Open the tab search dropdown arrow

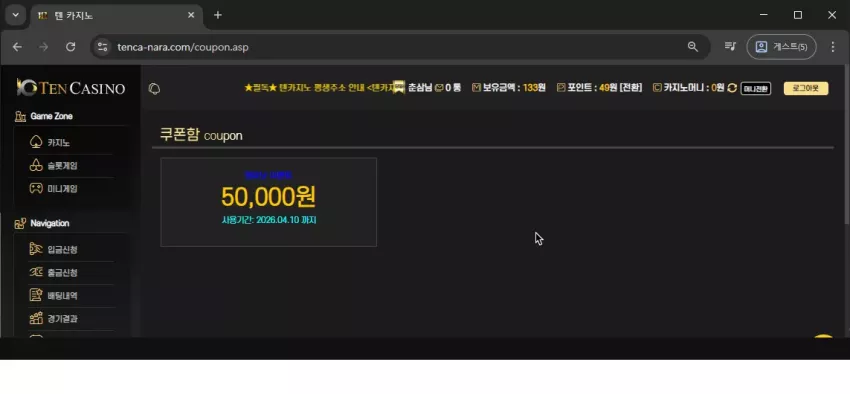(16, 15)
